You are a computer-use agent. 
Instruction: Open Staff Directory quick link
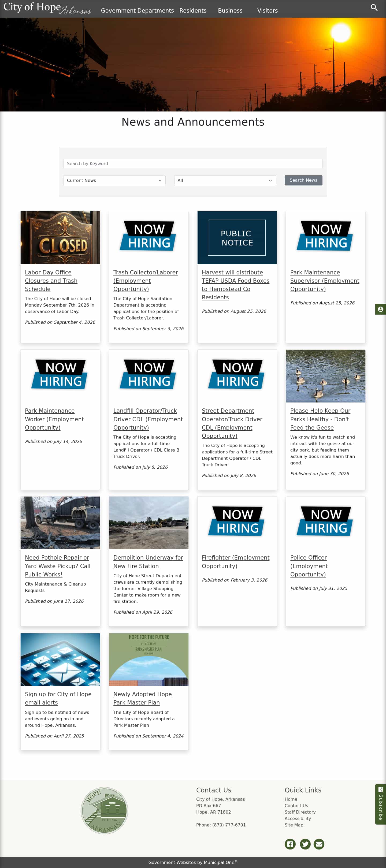300,812
